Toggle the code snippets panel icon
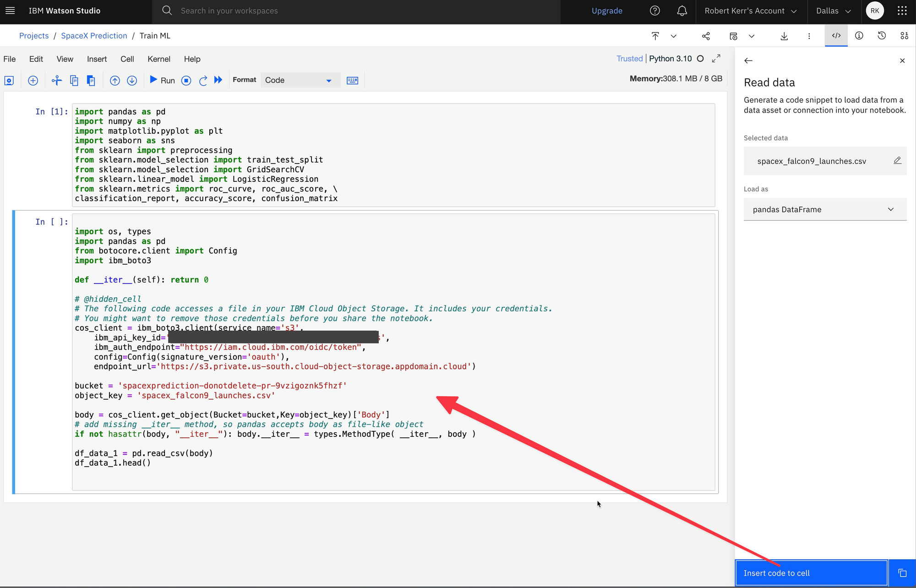 tap(836, 36)
